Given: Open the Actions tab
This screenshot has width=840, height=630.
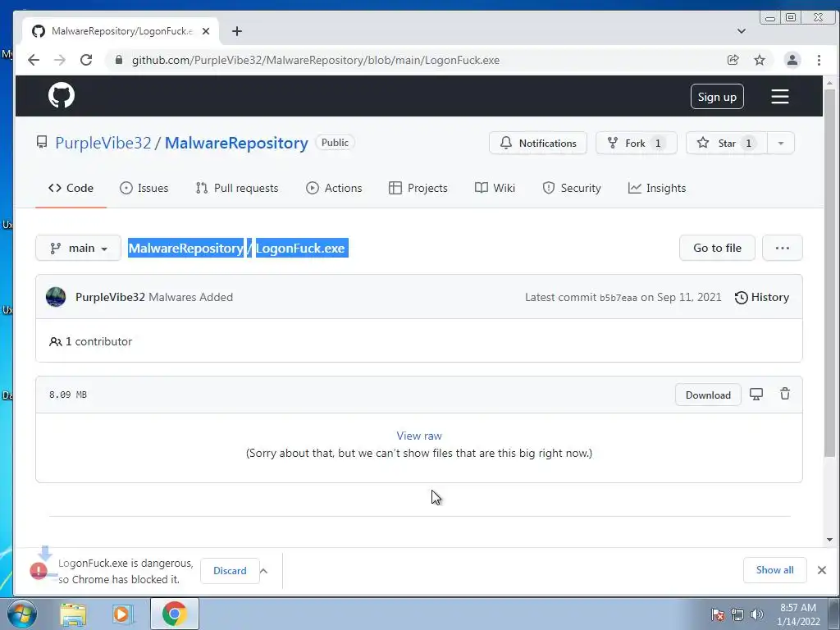Looking at the screenshot, I should pyautogui.click(x=334, y=188).
